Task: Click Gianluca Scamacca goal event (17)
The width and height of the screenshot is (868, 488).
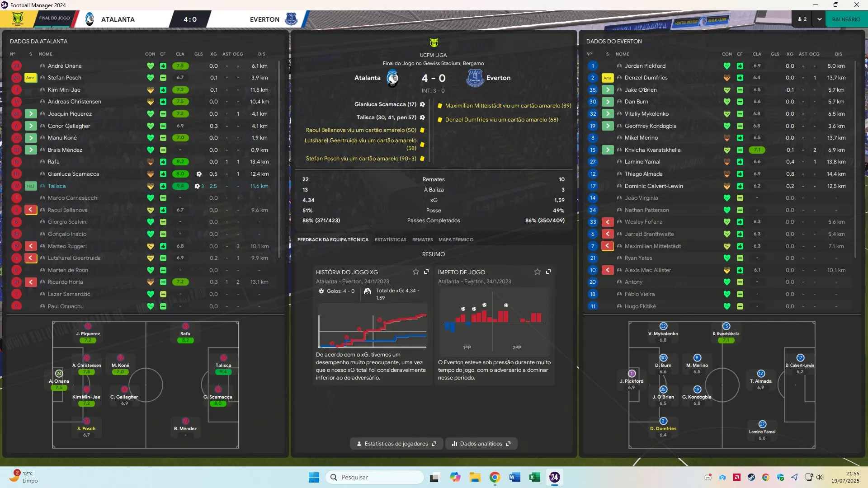Action: coord(389,104)
